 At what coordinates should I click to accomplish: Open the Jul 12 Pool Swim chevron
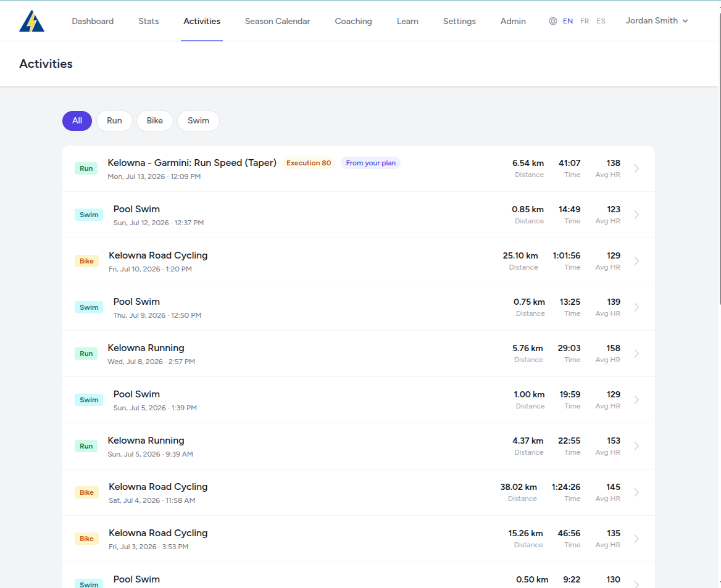pyautogui.click(x=637, y=215)
